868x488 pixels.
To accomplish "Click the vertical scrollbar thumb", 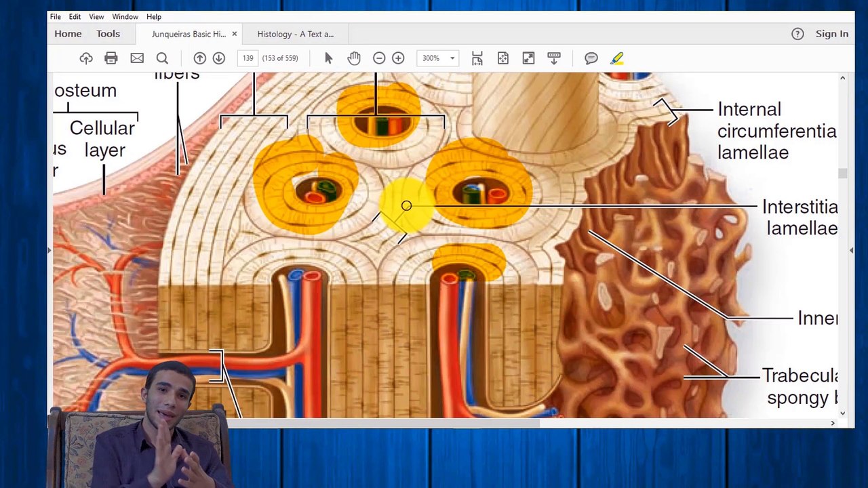I will tap(843, 174).
